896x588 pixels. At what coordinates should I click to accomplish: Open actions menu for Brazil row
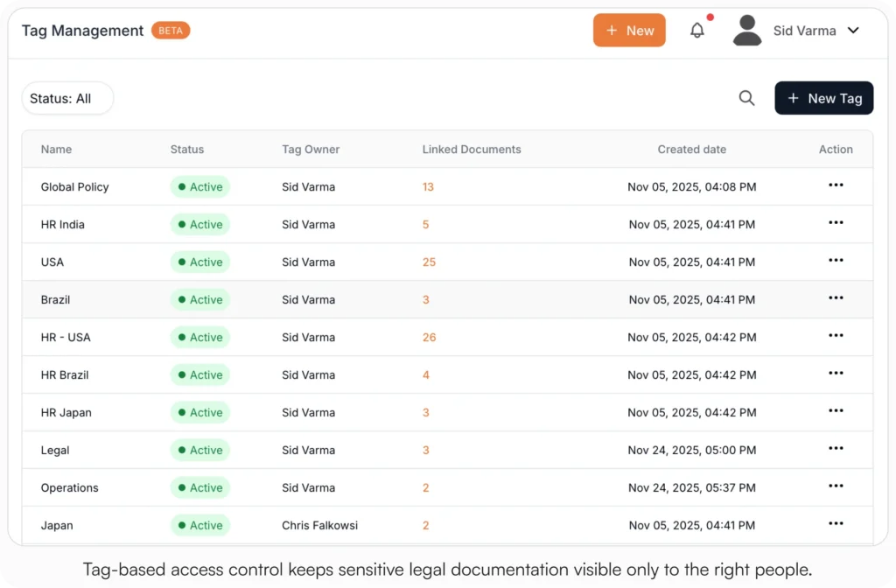(x=836, y=298)
